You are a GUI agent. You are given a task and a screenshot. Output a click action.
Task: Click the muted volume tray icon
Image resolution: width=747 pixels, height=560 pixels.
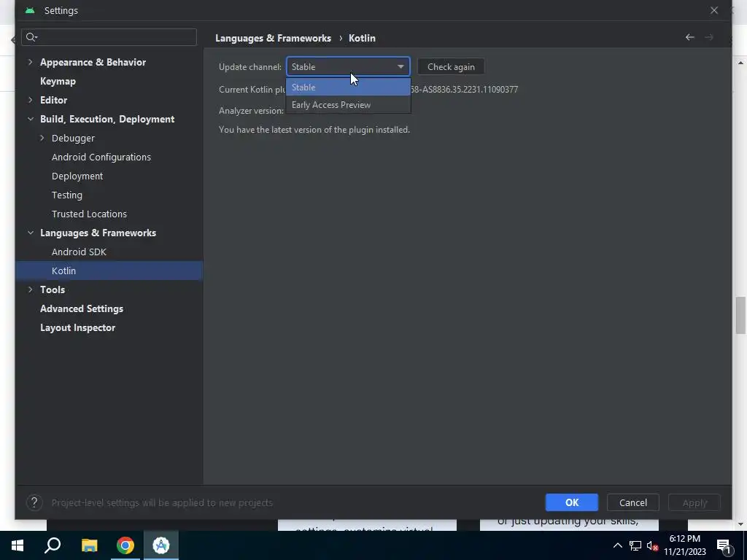(652, 545)
